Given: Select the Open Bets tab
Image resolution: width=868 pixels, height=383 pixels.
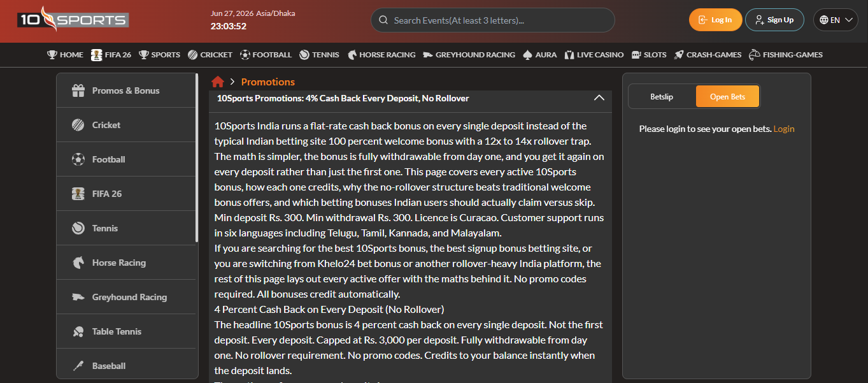Looking at the screenshot, I should pyautogui.click(x=727, y=97).
